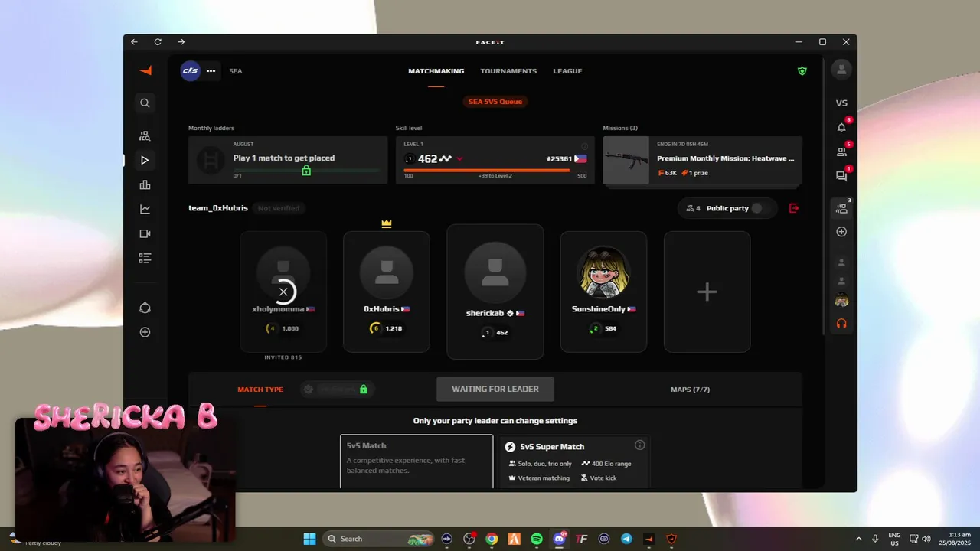
Task: Open Telegram from the taskbar
Action: pos(626,539)
